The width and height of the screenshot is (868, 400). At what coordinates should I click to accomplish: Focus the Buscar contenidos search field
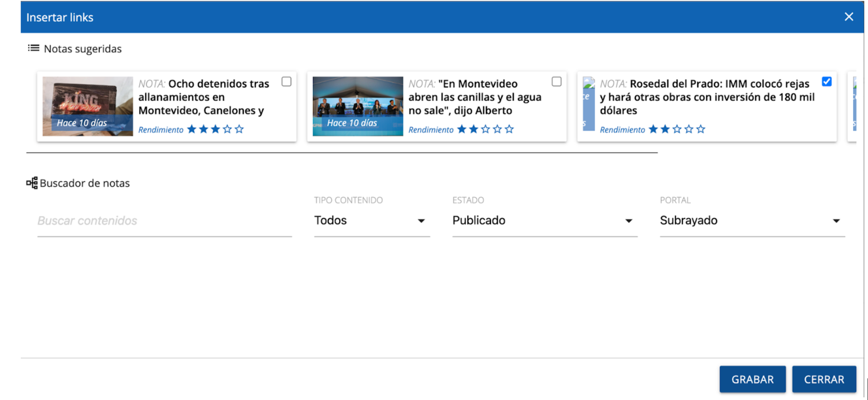pos(164,221)
